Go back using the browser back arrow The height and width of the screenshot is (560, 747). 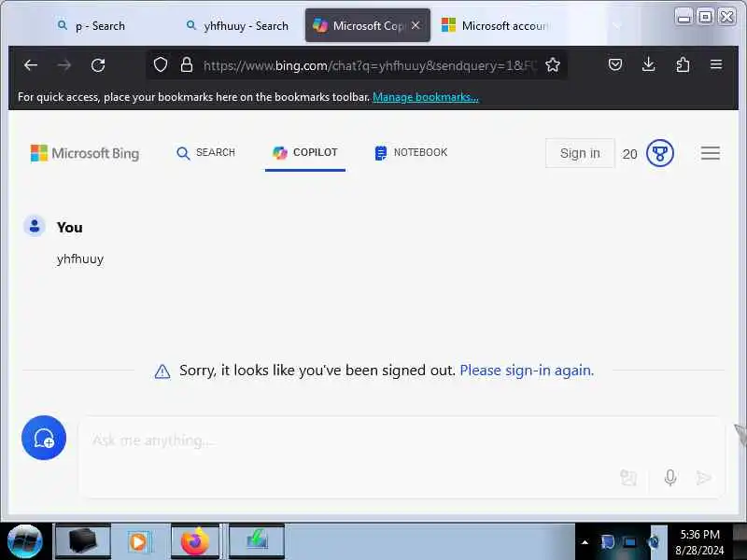point(31,64)
